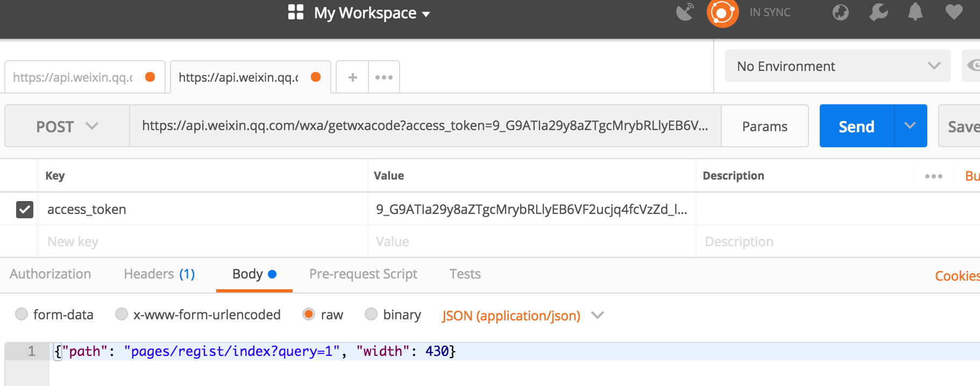Click the access_token key cell
This screenshot has width=980, height=386.
pyautogui.click(x=203, y=209)
